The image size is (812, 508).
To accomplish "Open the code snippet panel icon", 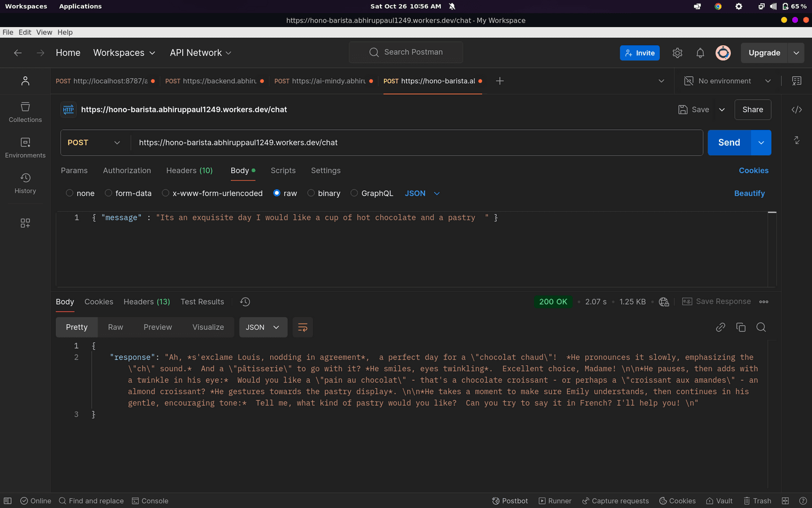I will (x=797, y=110).
